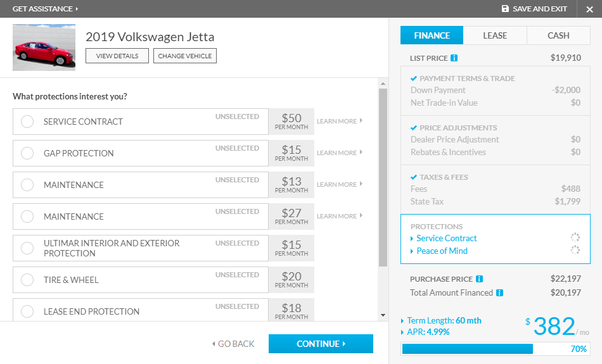
Task: Select the Service Contract radio button
Action: (27, 122)
